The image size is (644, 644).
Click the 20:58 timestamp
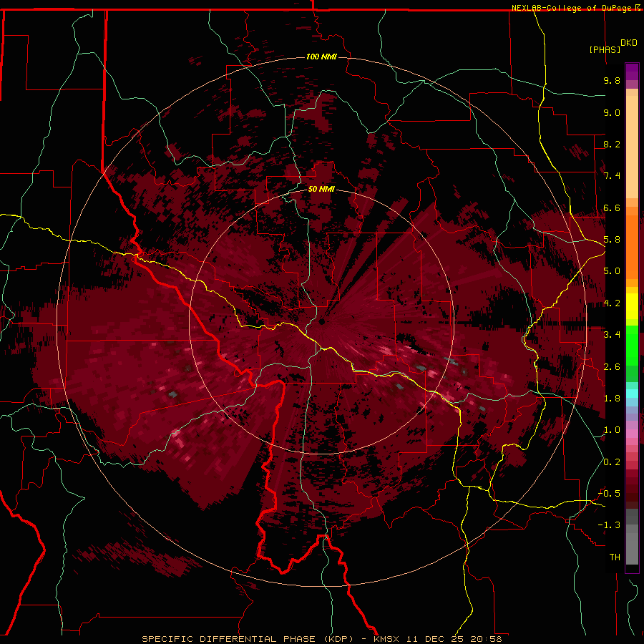[487, 639]
